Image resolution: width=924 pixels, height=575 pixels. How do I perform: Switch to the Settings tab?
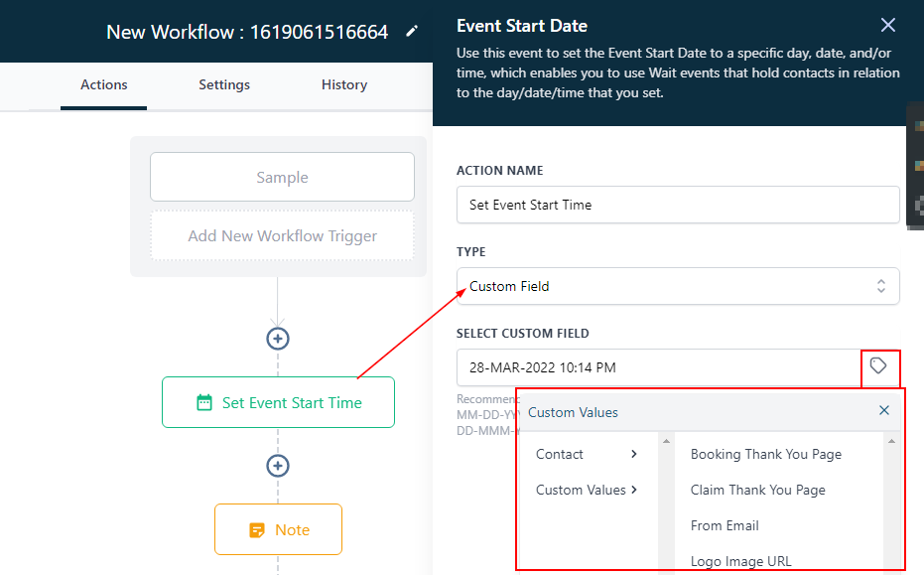(224, 85)
